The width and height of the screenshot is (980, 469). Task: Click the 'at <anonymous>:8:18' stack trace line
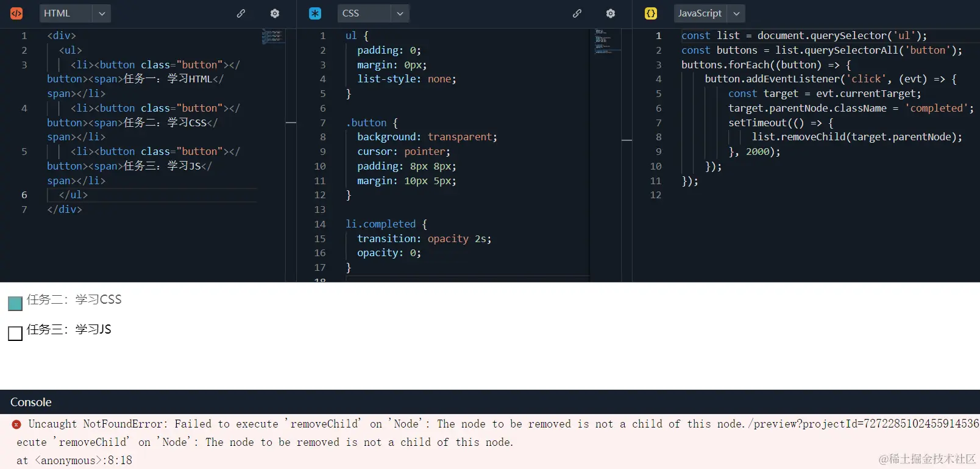click(x=74, y=460)
